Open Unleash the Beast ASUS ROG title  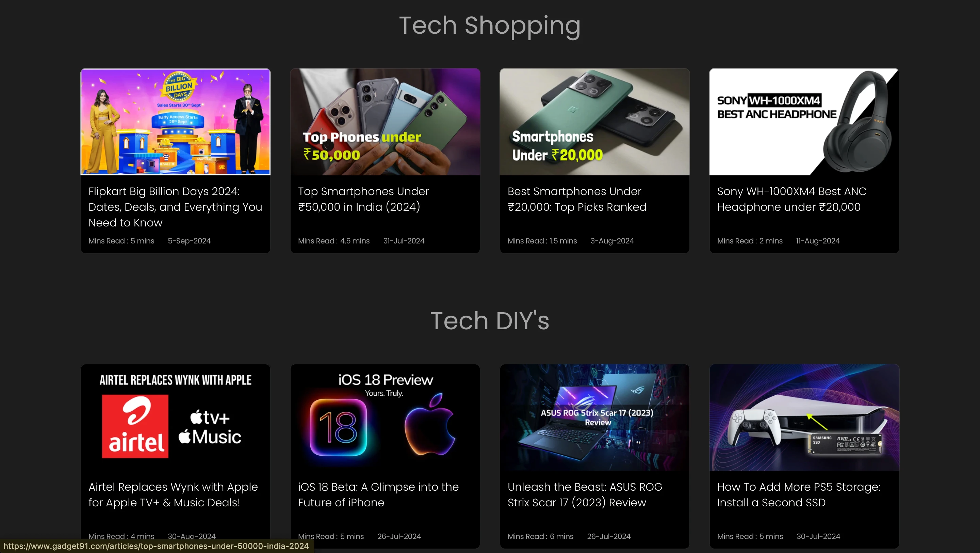pos(585,495)
